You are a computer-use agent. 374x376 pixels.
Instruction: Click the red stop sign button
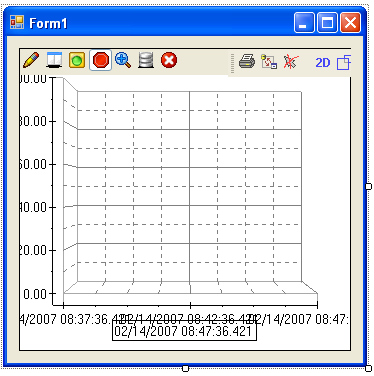coord(101,61)
